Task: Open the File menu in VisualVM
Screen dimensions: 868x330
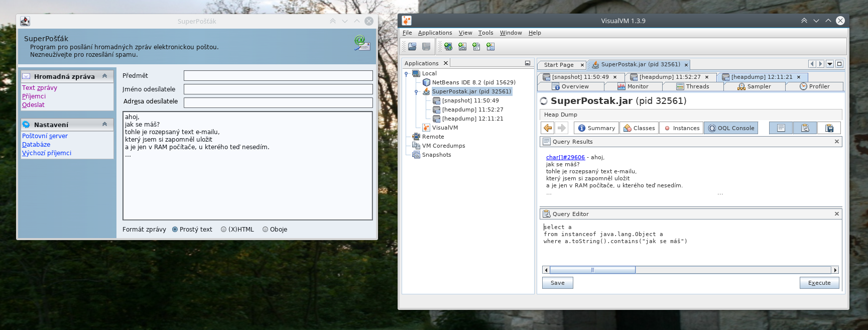Action: coord(407,33)
